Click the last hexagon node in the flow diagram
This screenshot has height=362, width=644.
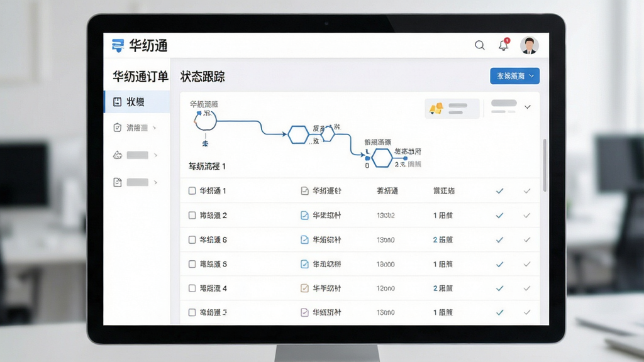pos(382,158)
